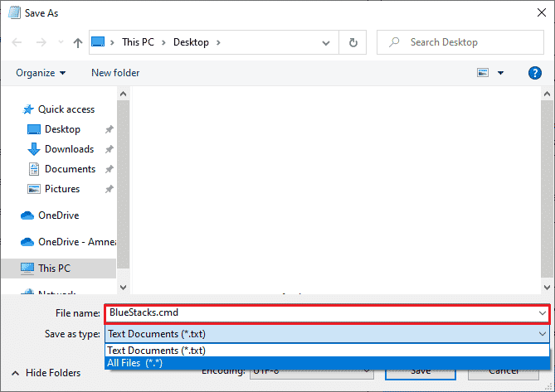The image size is (555, 392).
Task: Click file list scrollbar down arrow
Action: click(x=547, y=288)
